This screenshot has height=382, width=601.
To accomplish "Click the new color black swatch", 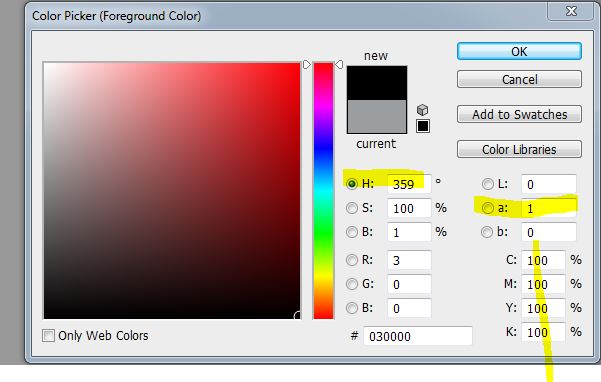I will [377, 83].
